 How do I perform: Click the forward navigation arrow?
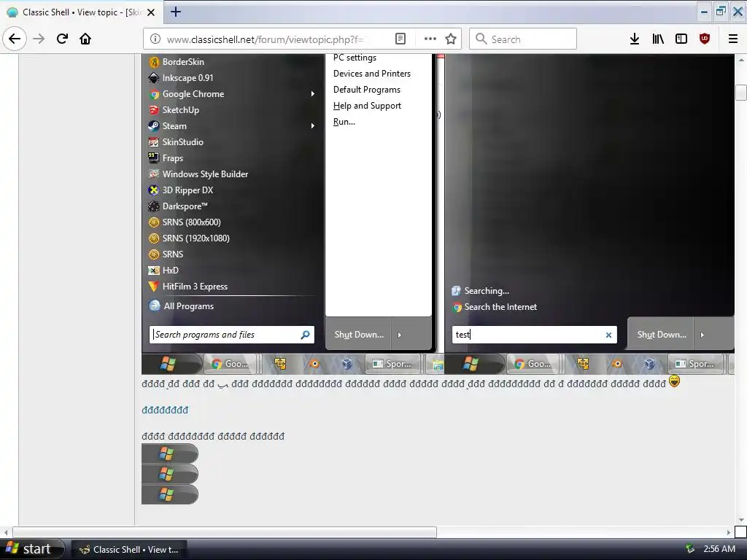pos(39,39)
